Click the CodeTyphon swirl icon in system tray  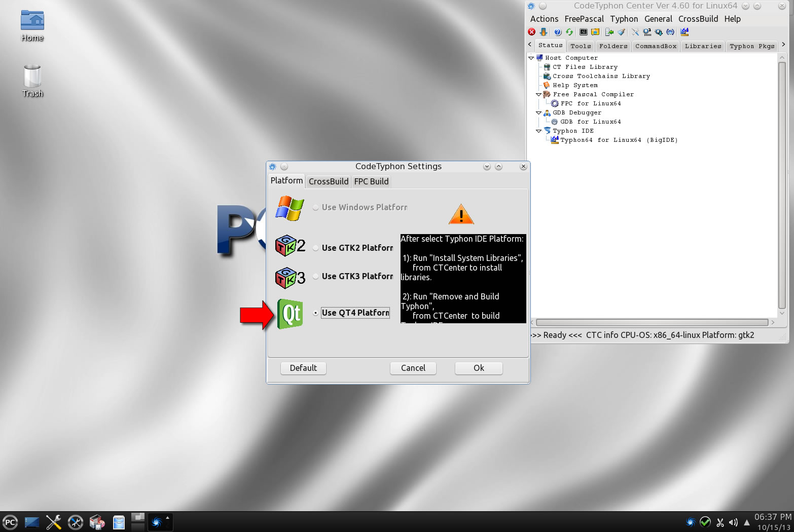tap(691, 522)
